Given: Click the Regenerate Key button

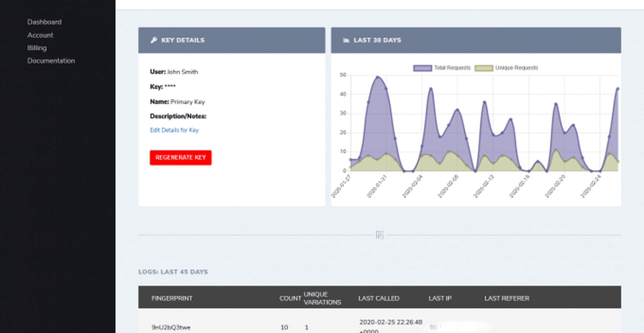Looking at the screenshot, I should (x=181, y=158).
